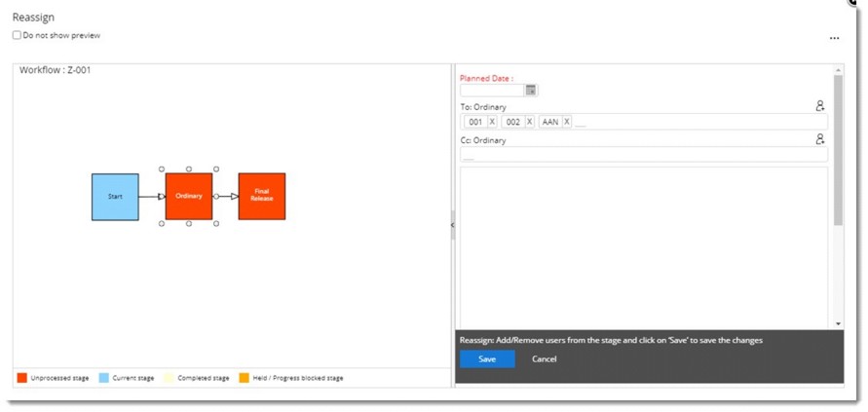The height and width of the screenshot is (412, 868).
Task: Remove user 002 from To list
Action: pyautogui.click(x=530, y=122)
